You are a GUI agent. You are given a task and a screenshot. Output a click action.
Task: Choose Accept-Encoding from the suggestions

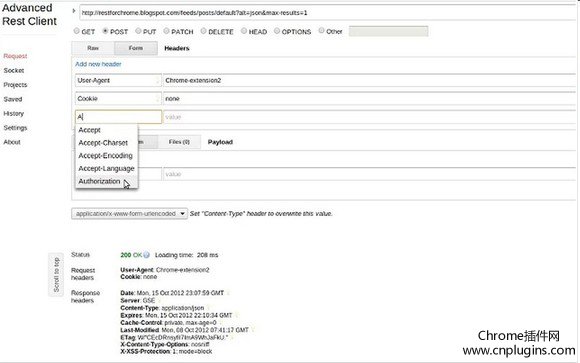pos(107,155)
